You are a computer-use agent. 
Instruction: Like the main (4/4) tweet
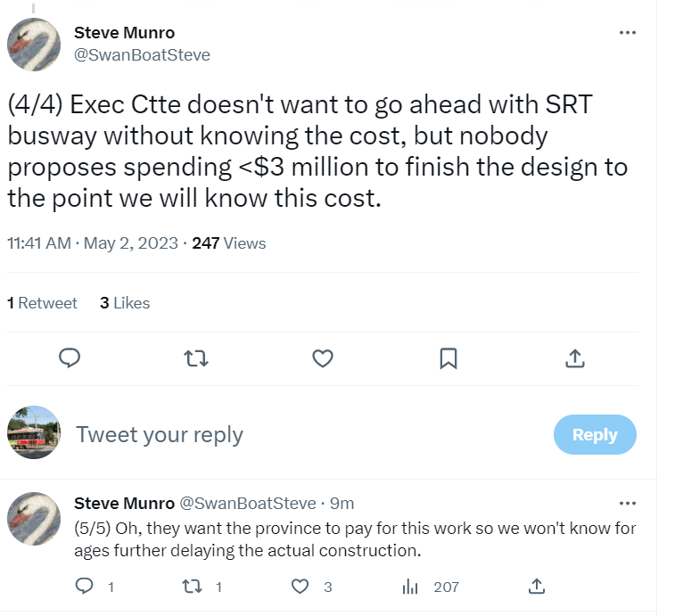tap(323, 358)
